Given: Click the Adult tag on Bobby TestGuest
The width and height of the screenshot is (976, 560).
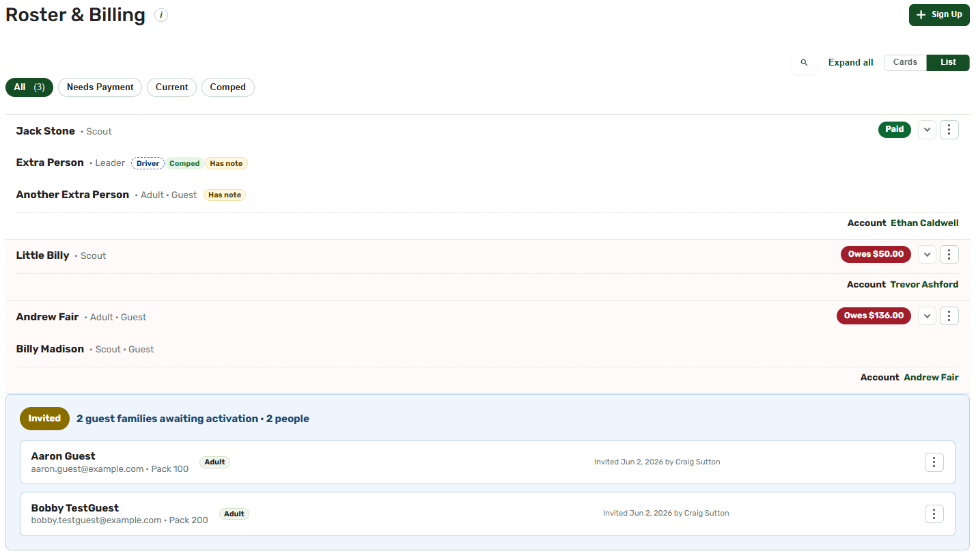Looking at the screenshot, I should [x=234, y=514].
